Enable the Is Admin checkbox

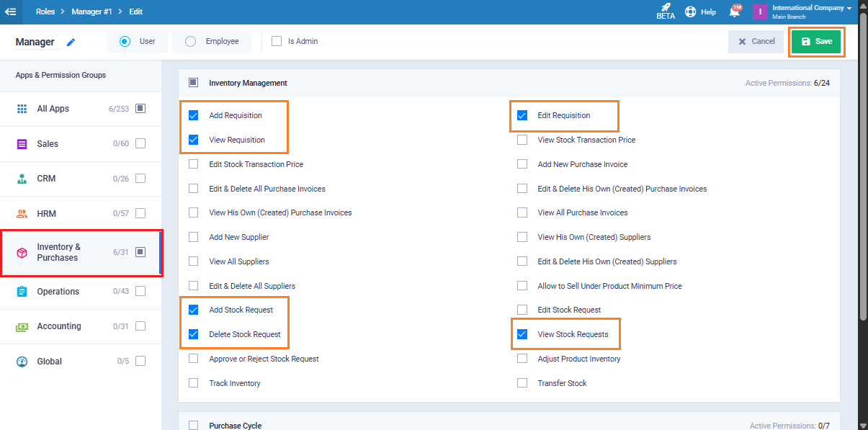click(x=277, y=42)
